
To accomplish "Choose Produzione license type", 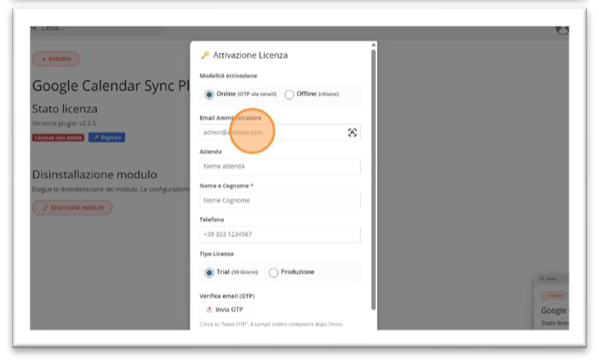I will (273, 273).
